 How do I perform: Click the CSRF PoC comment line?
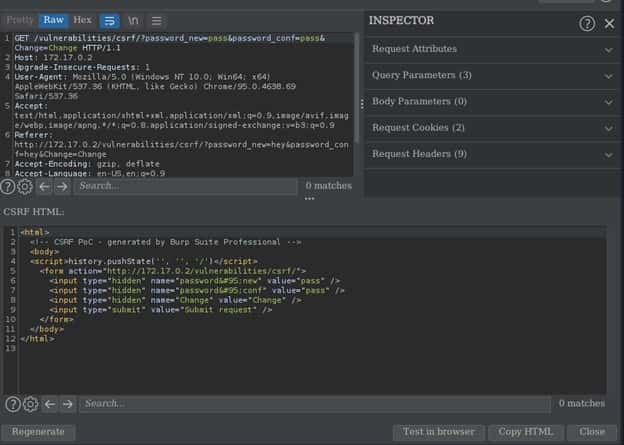166,242
